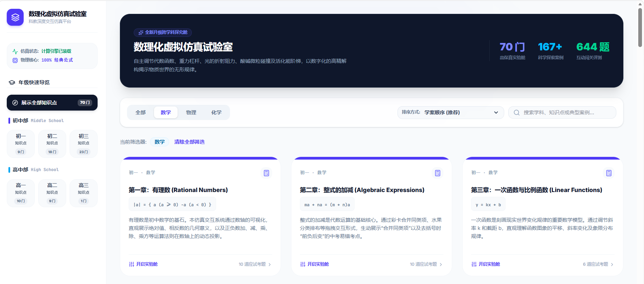The image size is (644, 284).
Task: Click calculator icon on 第三章 一次函数 card
Action: (x=609, y=173)
